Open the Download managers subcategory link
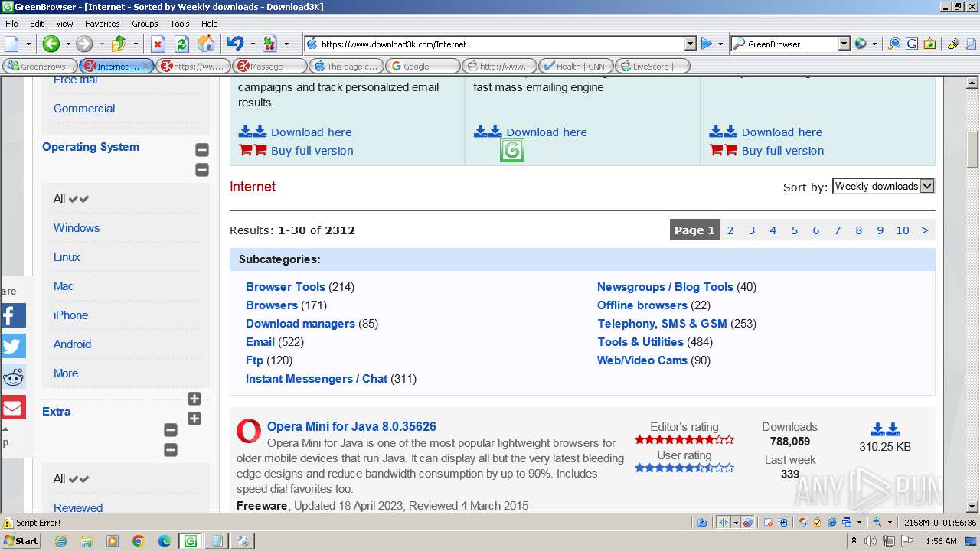 pos(300,324)
